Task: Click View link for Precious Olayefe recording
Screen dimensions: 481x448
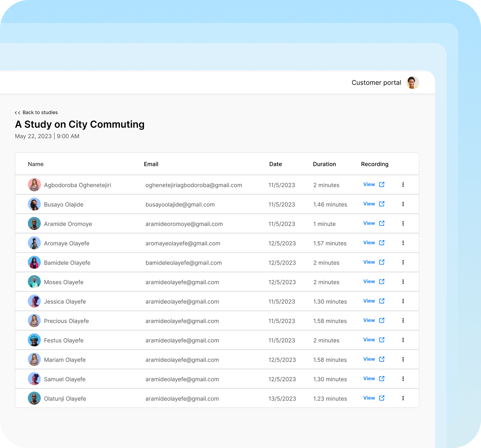Action: pyautogui.click(x=369, y=320)
